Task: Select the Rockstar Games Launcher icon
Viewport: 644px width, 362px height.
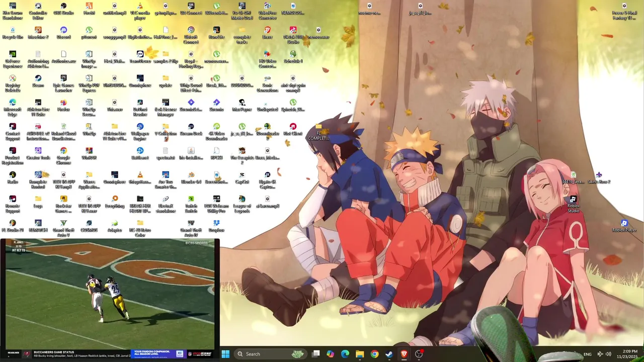Action: (63, 204)
